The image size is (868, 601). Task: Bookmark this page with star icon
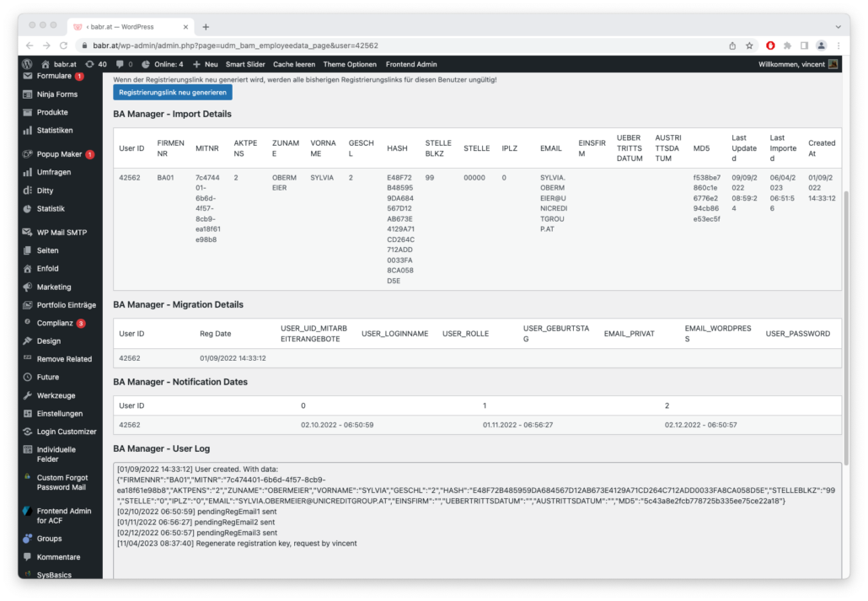pos(749,46)
